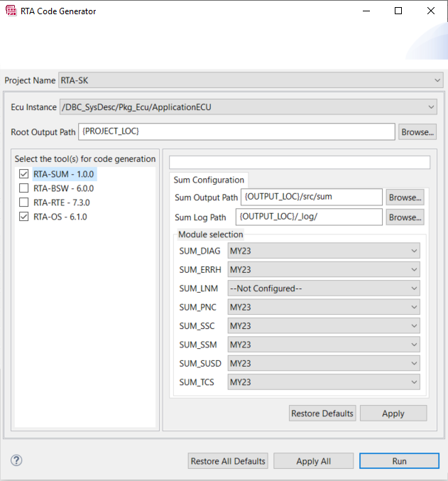The image size is (448, 481).
Task: Open the Ecu Instance dropdown
Action: (x=248, y=107)
